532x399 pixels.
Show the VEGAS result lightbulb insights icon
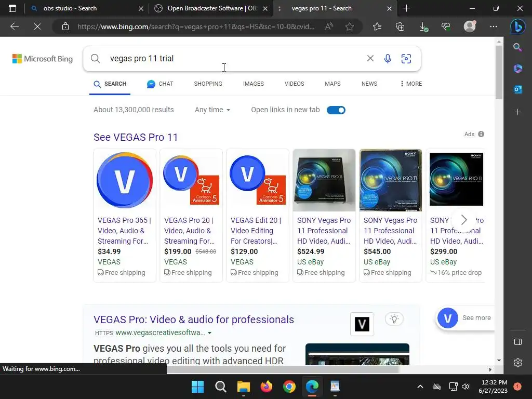click(x=394, y=319)
